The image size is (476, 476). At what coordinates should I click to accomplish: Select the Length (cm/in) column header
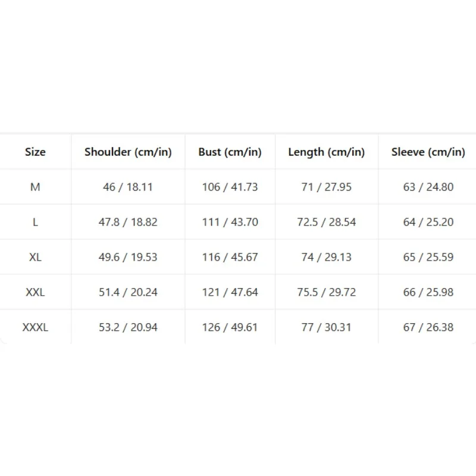coord(326,152)
